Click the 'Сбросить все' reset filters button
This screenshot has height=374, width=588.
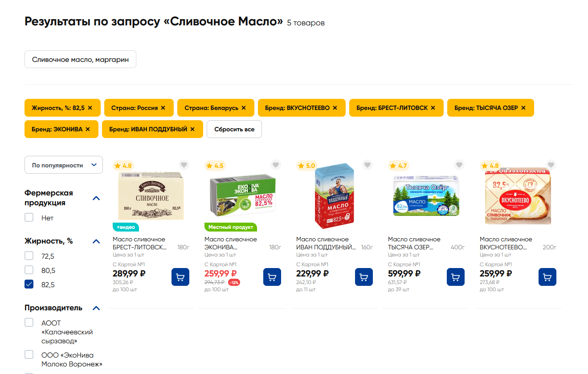coord(234,129)
